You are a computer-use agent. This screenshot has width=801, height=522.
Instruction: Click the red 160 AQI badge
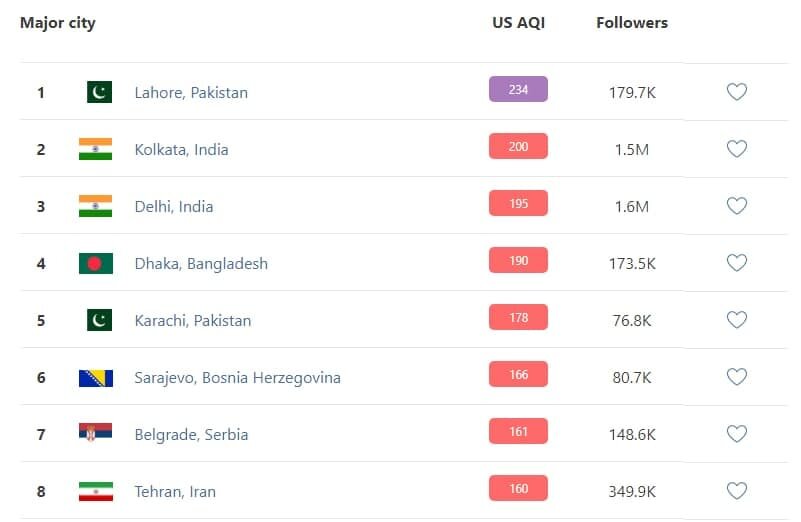click(x=518, y=489)
